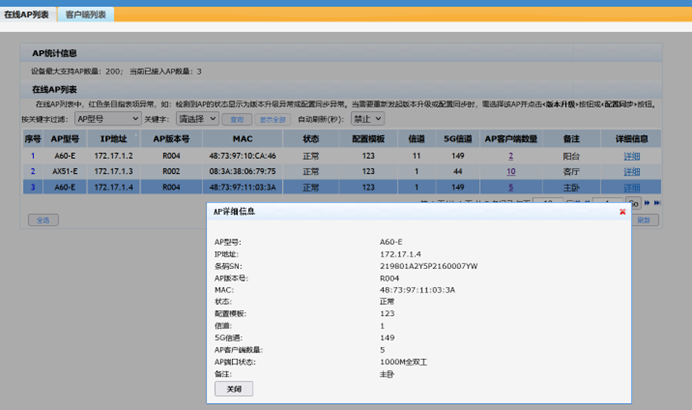The height and width of the screenshot is (410, 692).
Task: Click the IP cell 172.17.1.2
Action: click(113, 156)
